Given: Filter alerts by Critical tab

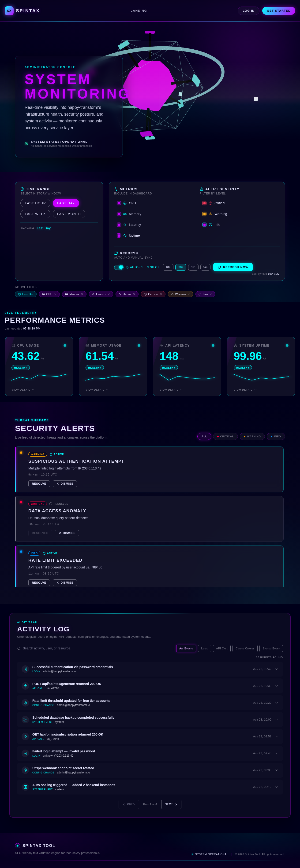Looking at the screenshot, I should pyautogui.click(x=225, y=436).
